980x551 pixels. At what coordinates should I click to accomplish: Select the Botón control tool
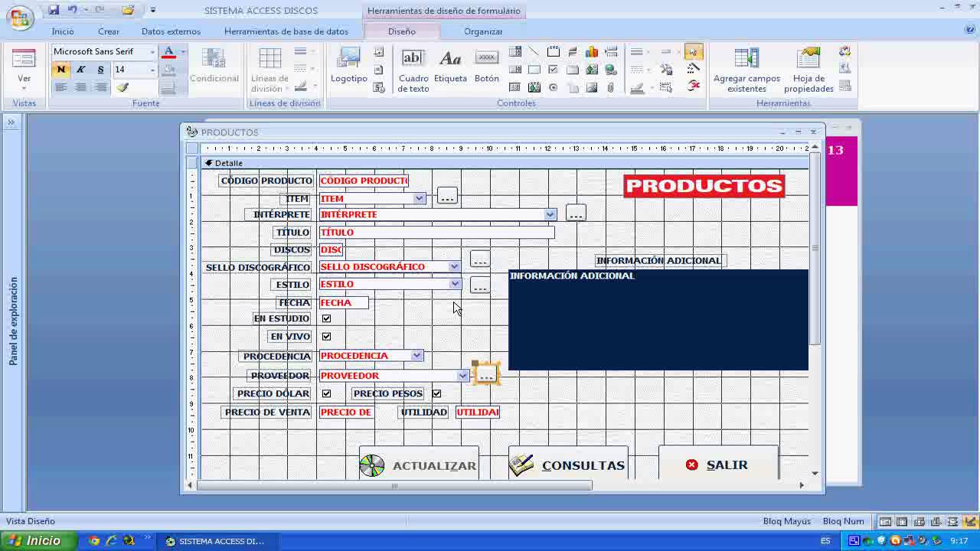tap(487, 65)
